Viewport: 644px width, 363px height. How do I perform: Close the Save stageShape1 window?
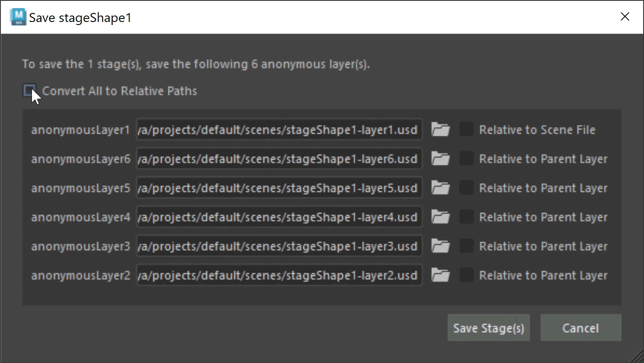625,17
